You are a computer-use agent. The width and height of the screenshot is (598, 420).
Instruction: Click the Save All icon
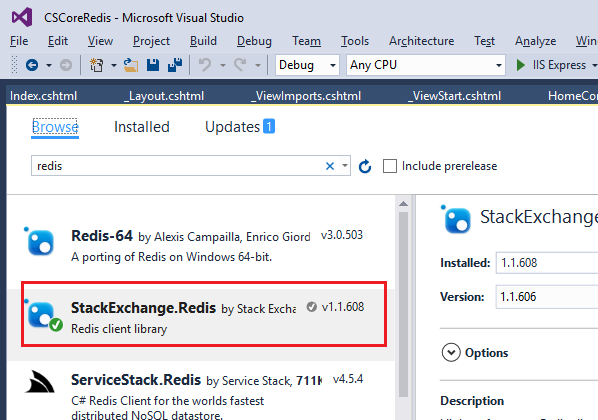[175, 65]
